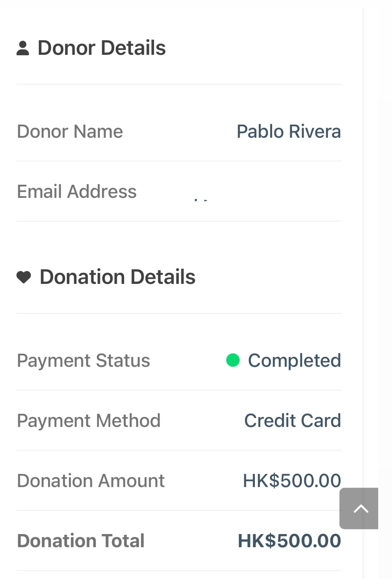Viewport: 392px width, 579px height.
Task: Click the bold Donation Total label
Action: (81, 541)
